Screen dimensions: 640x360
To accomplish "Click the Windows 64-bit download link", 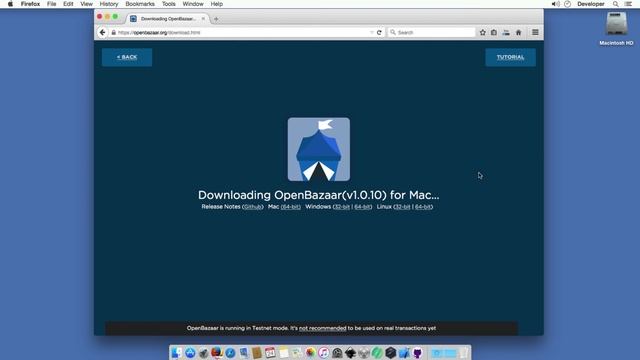I will [362, 207].
